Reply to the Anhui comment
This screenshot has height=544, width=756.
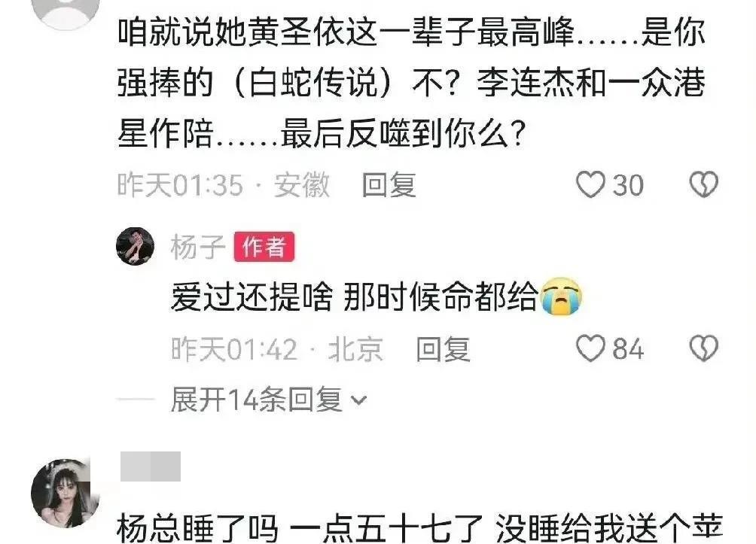(389, 185)
